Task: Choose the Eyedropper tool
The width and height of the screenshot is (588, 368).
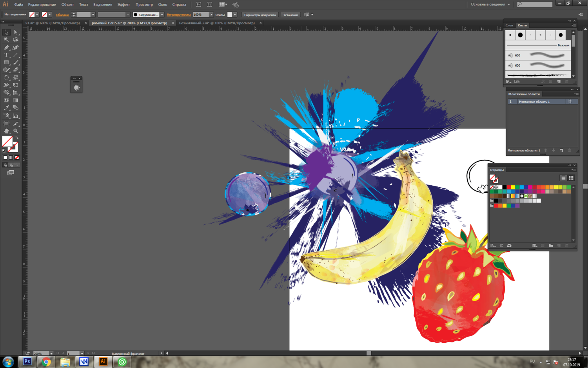Action: [6, 108]
